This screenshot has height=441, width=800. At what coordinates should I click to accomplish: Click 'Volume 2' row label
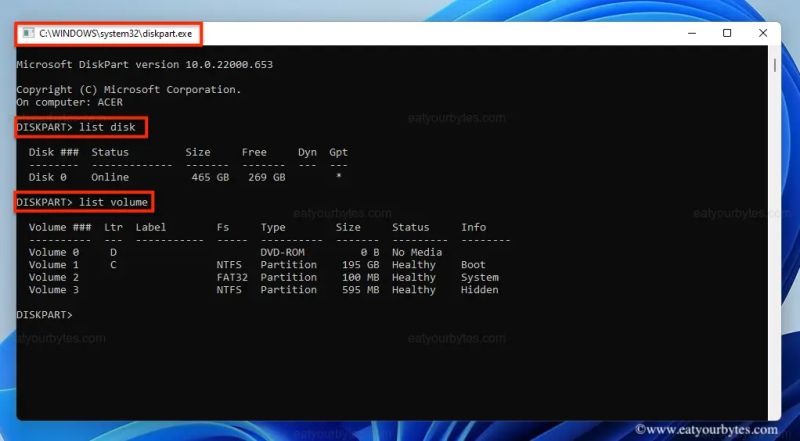pos(54,277)
